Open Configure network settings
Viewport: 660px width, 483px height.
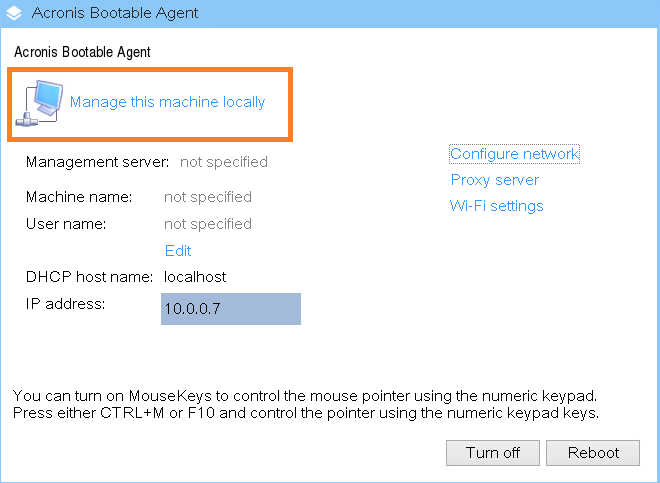pos(514,154)
